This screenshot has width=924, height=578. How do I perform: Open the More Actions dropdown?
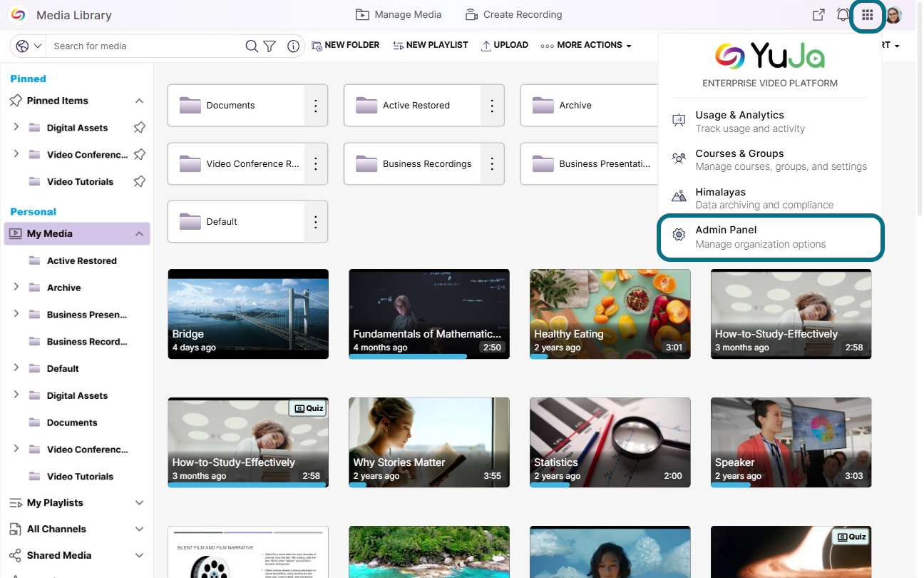tap(586, 45)
